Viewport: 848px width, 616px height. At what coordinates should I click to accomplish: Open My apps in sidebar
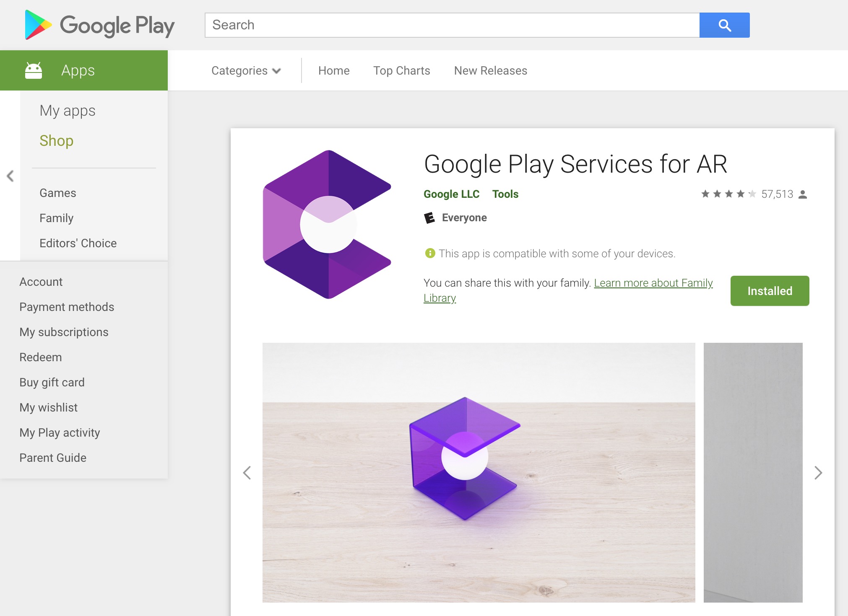point(68,111)
